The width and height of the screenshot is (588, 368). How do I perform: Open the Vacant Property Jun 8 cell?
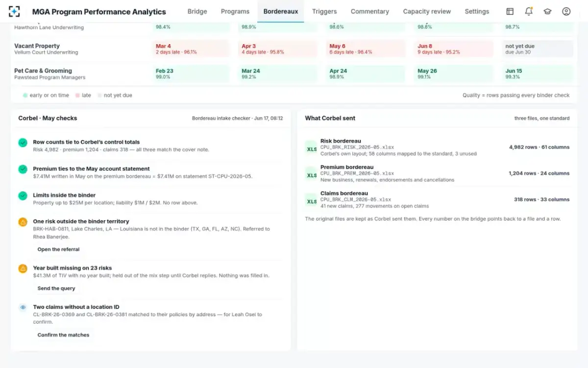(x=454, y=49)
